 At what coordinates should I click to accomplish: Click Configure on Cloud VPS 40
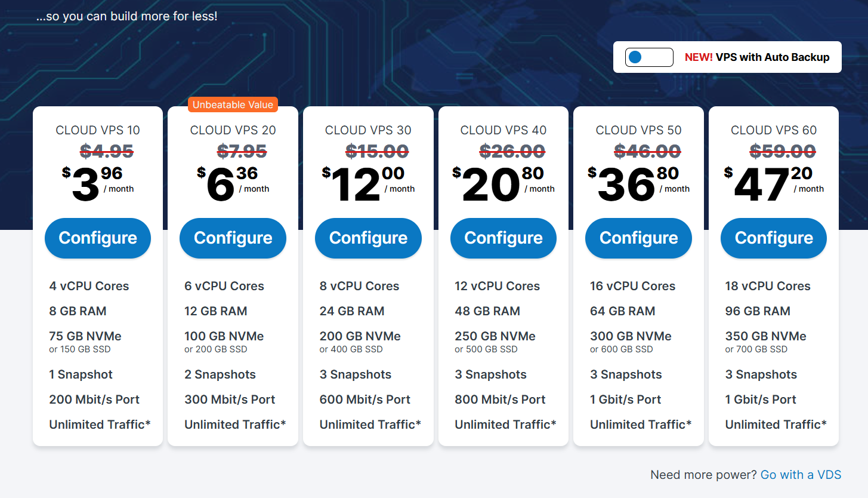pyautogui.click(x=503, y=238)
